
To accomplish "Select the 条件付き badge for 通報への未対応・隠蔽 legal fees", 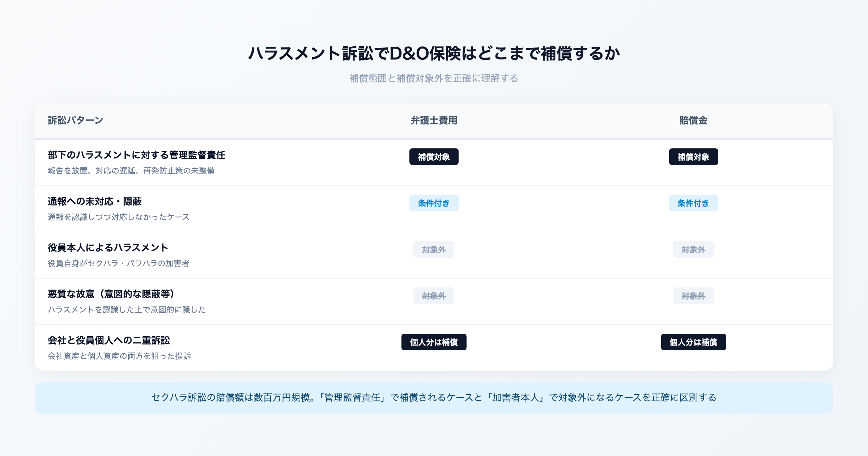I will click(x=433, y=203).
